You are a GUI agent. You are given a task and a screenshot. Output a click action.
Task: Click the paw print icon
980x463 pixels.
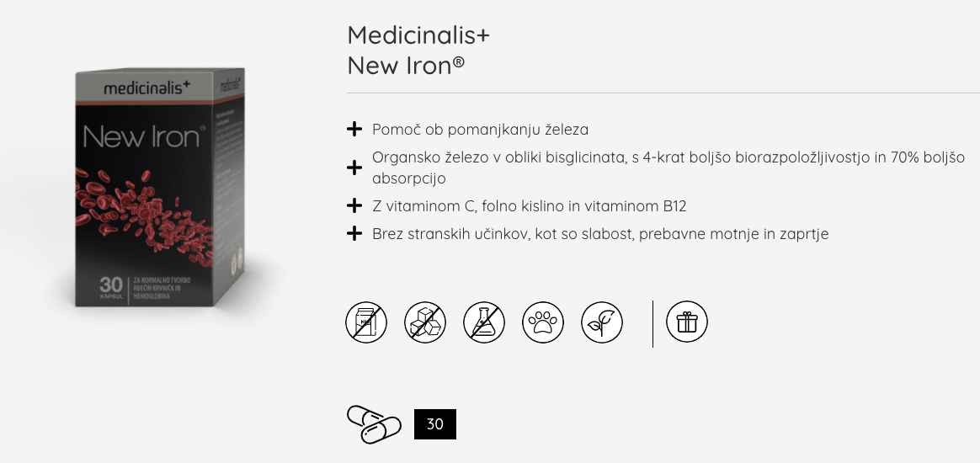pos(543,322)
